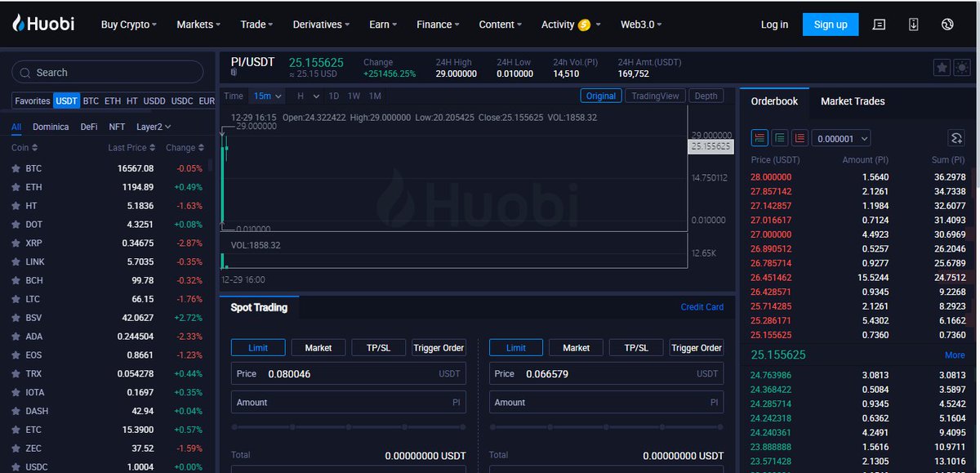The width and height of the screenshot is (980, 473).
Task: Switch chart to Depth view
Action: [x=706, y=96]
